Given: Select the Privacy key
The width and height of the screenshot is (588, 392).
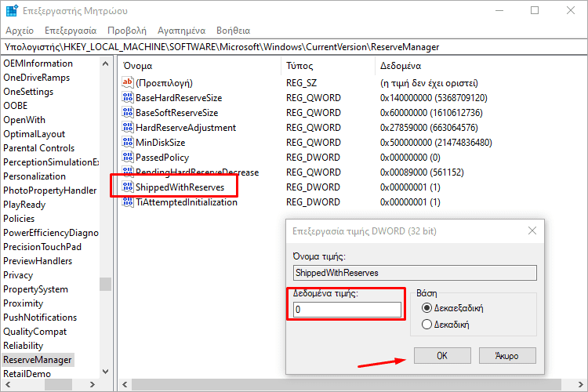Looking at the screenshot, I should [18, 275].
